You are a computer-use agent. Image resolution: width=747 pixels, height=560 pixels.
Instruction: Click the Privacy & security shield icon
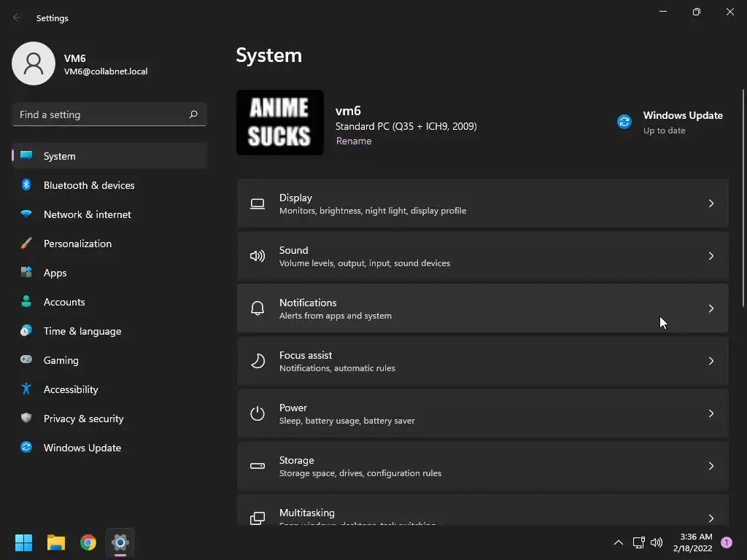26,418
